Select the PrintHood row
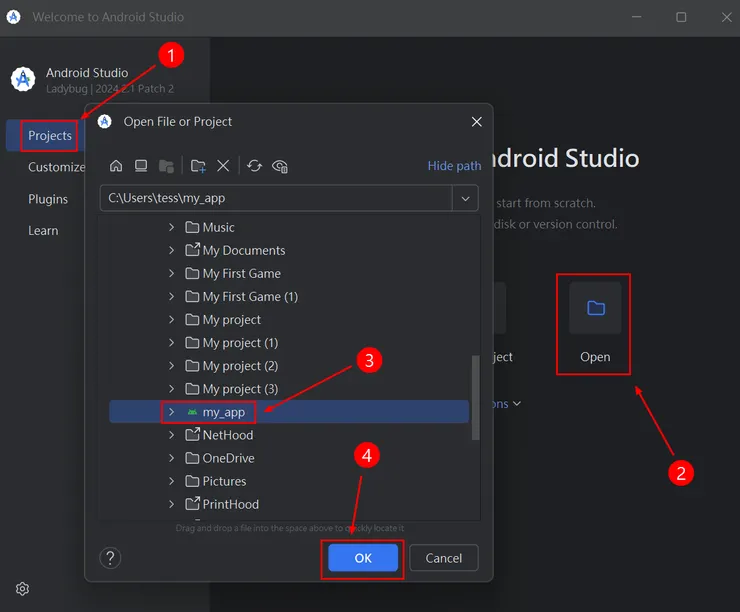 (x=289, y=504)
